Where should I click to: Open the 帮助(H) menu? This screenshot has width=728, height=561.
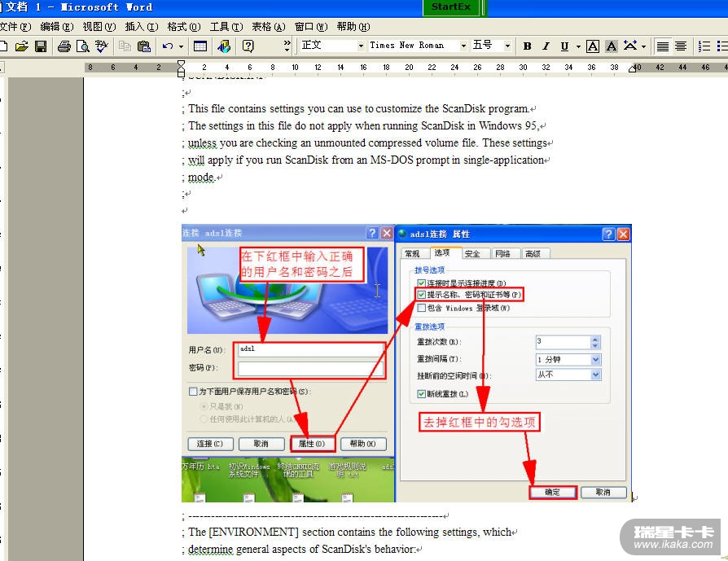(353, 27)
